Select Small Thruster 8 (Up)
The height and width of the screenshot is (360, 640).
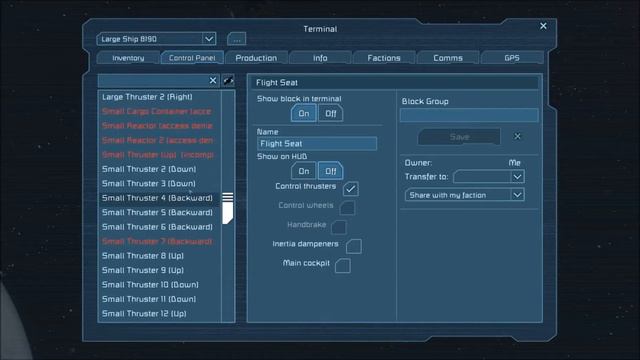(x=160, y=256)
